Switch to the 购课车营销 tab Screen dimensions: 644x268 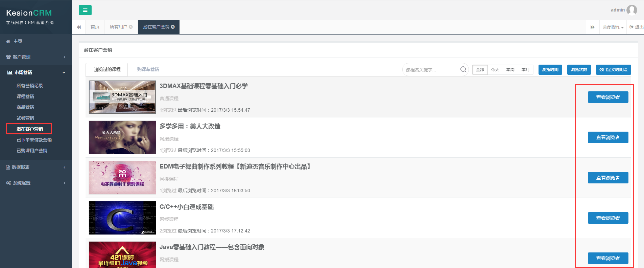coord(148,69)
